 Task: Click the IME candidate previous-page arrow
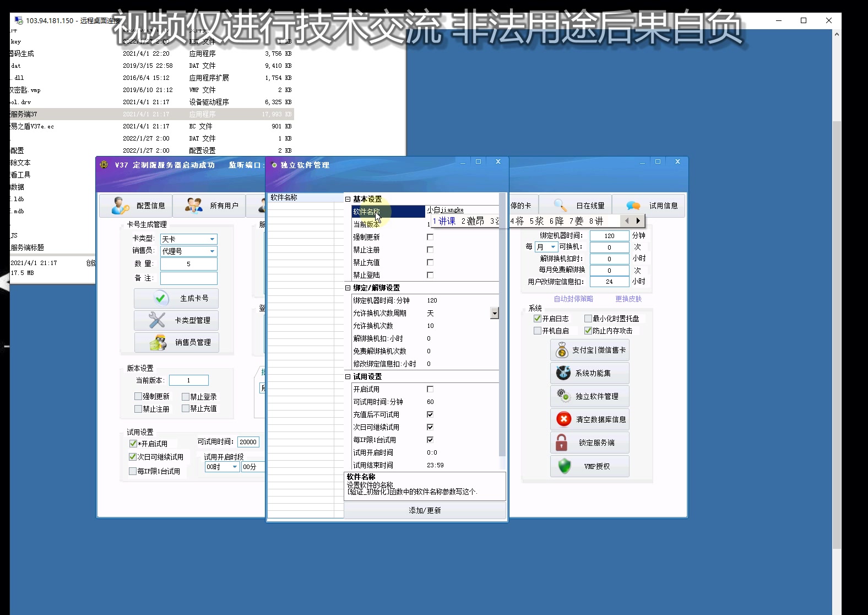(626, 220)
